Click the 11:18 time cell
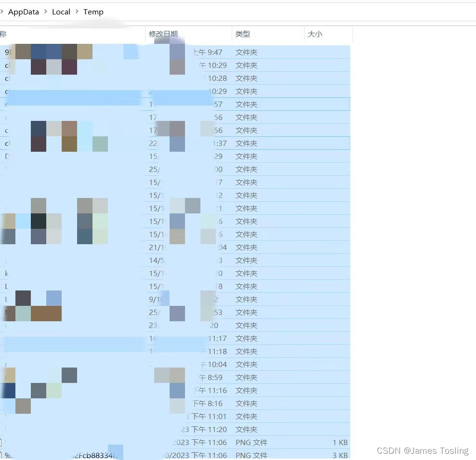This screenshot has width=476, height=460. click(217, 351)
